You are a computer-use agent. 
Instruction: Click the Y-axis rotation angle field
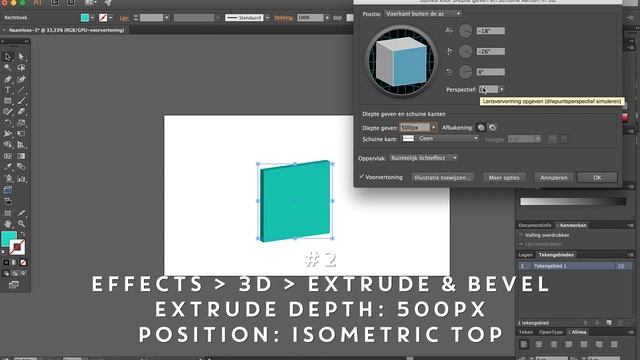point(491,51)
